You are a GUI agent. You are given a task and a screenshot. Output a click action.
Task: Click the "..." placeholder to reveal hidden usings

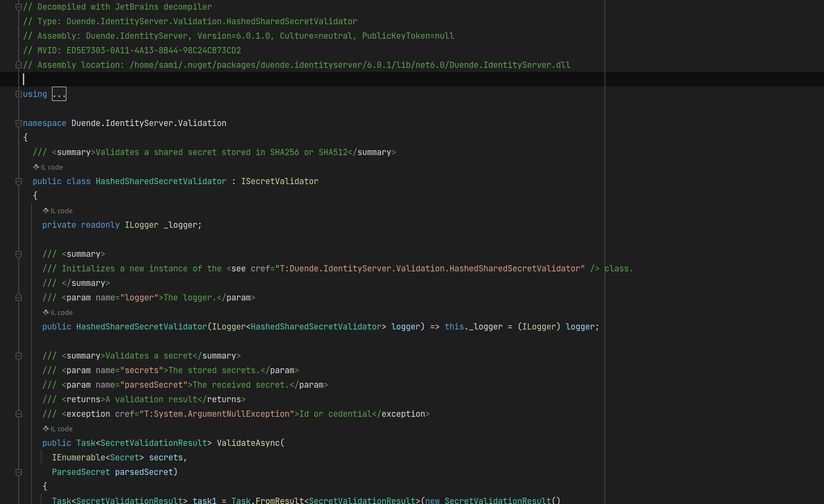coord(59,93)
